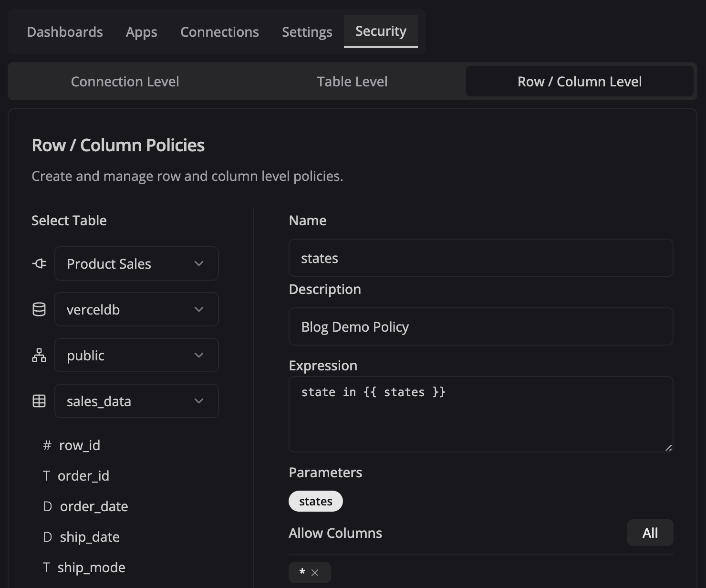The image size is (706, 588).
Task: Click the schema hierarchy icon beside public
Action: click(x=39, y=355)
